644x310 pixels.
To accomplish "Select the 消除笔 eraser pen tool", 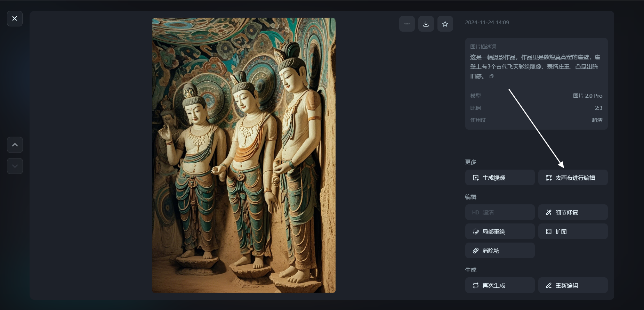I will [x=500, y=251].
